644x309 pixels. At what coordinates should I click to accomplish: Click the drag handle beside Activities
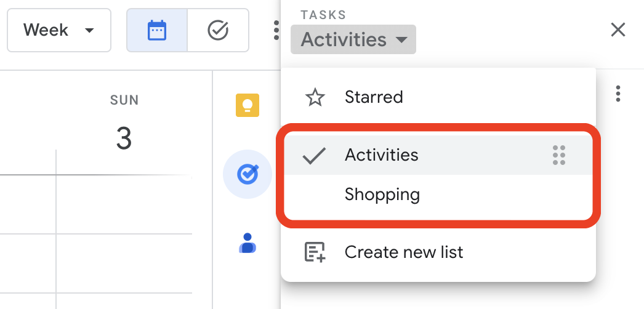coord(559,155)
